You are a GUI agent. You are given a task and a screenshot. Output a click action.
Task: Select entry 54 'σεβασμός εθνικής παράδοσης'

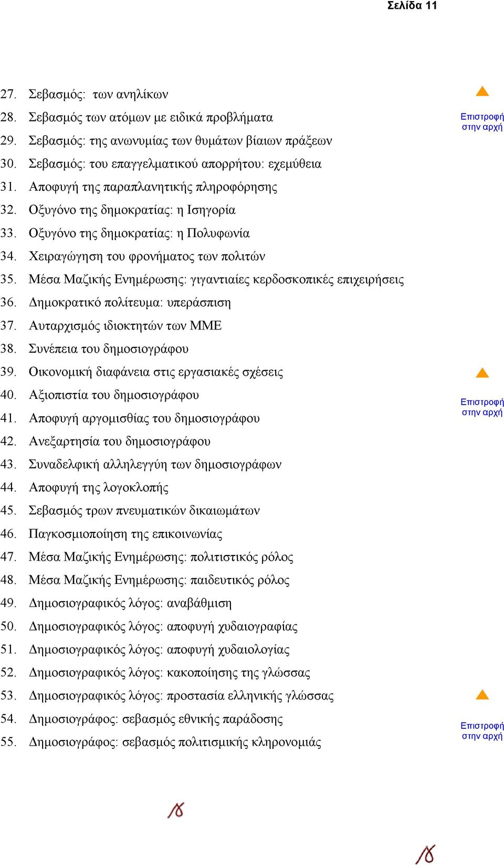[x=155, y=719]
